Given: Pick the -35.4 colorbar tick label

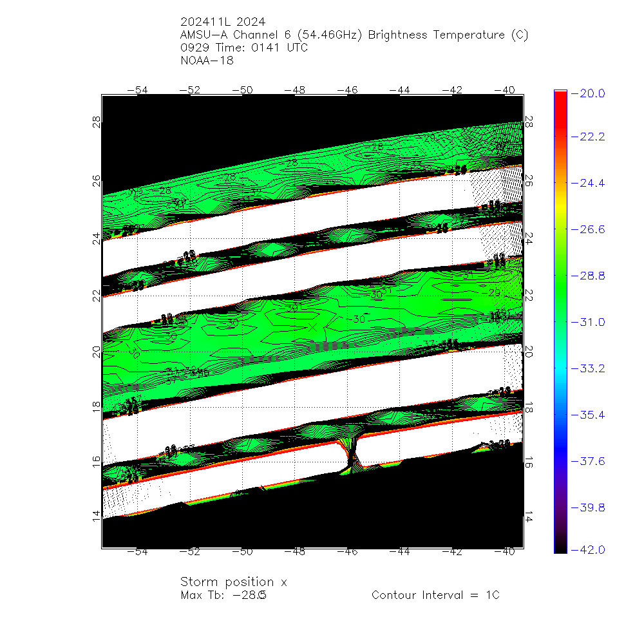Looking at the screenshot, I should coord(591,415).
